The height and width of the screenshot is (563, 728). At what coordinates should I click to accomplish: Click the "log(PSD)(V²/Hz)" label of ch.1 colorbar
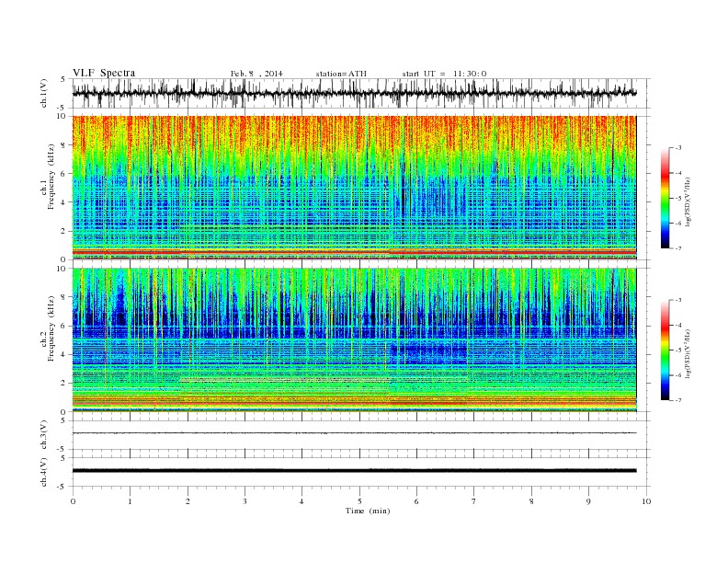[x=688, y=201]
